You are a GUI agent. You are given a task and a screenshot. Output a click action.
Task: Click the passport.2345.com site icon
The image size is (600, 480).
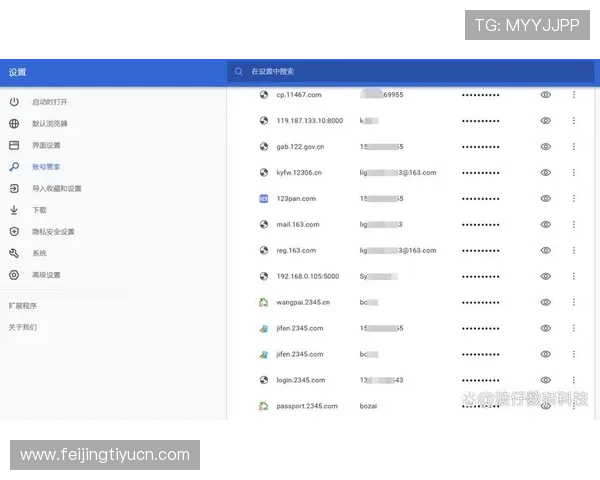(x=264, y=406)
